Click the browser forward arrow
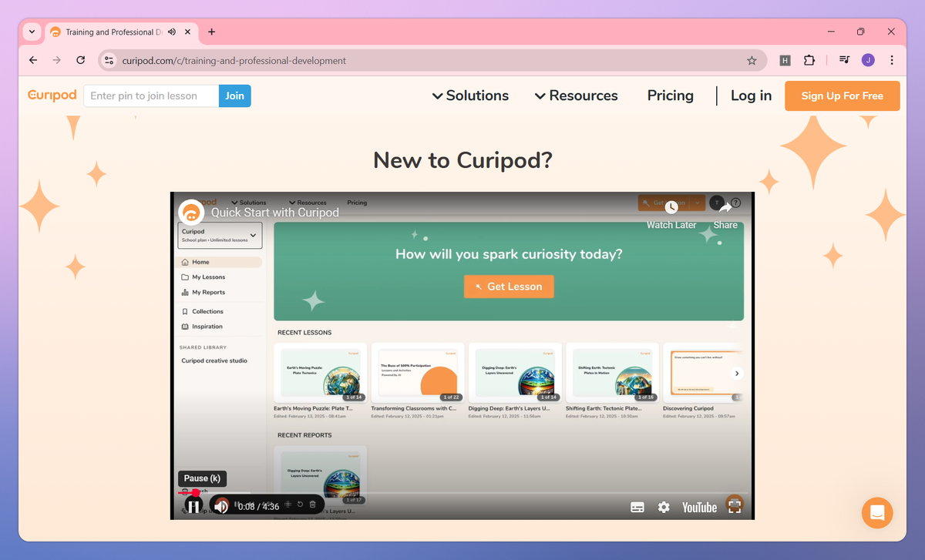 coord(56,60)
